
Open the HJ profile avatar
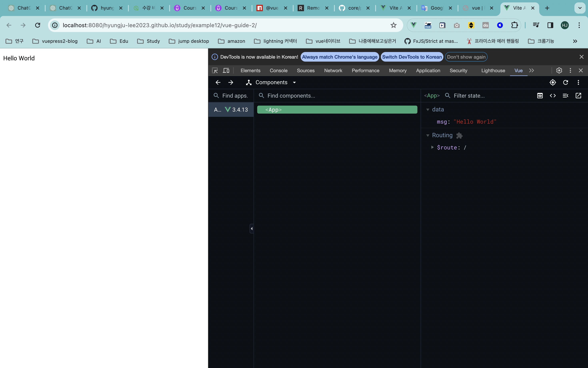(x=565, y=25)
